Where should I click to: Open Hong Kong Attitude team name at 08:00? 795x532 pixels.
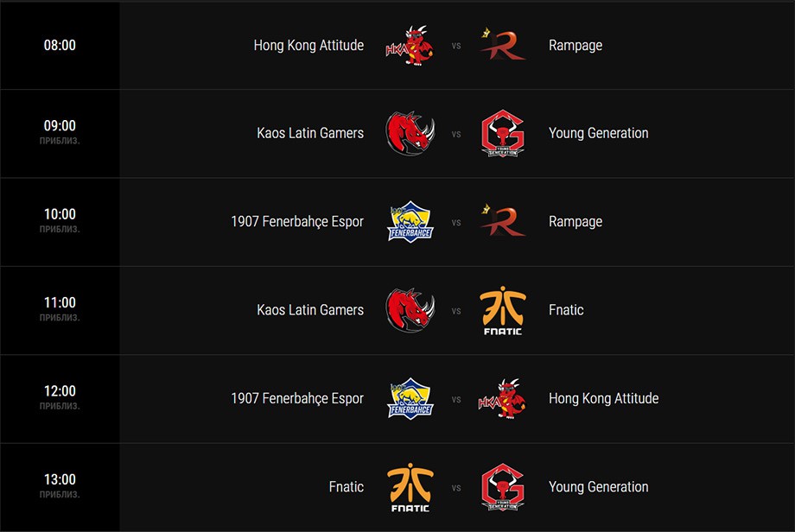pos(308,45)
